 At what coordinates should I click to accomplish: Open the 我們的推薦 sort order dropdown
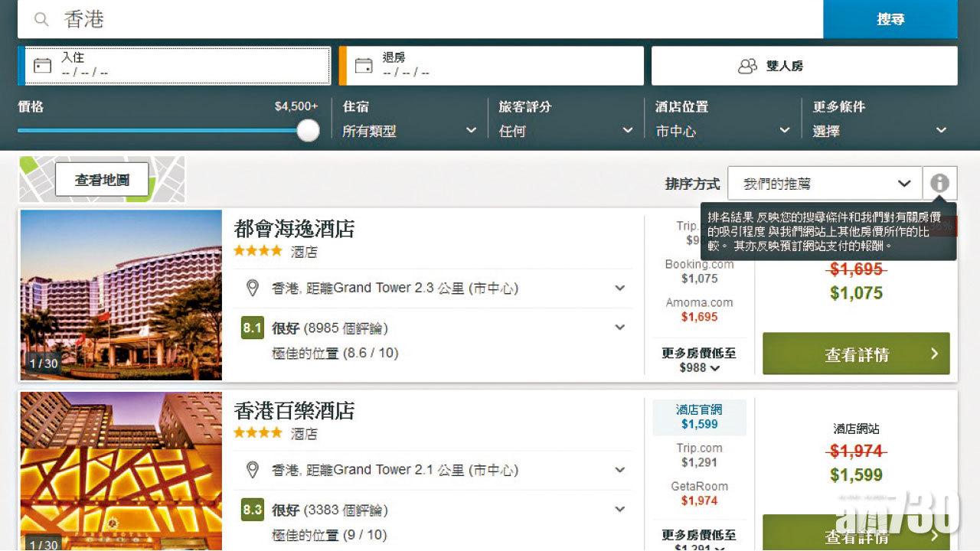coord(825,183)
